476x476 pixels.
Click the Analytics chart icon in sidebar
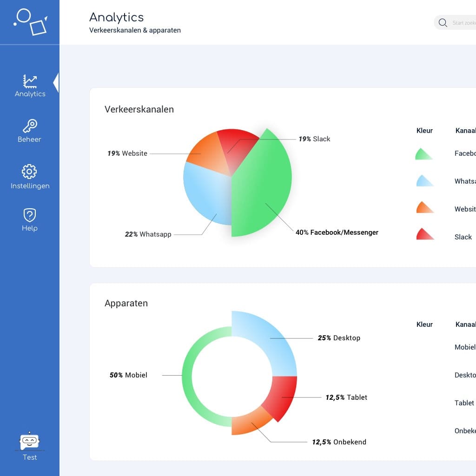[x=30, y=81]
